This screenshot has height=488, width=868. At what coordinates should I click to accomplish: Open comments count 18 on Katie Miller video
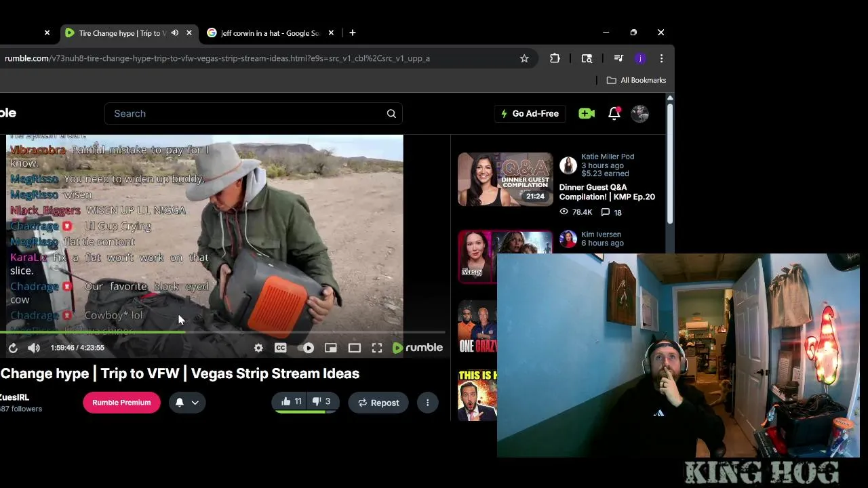(611, 212)
